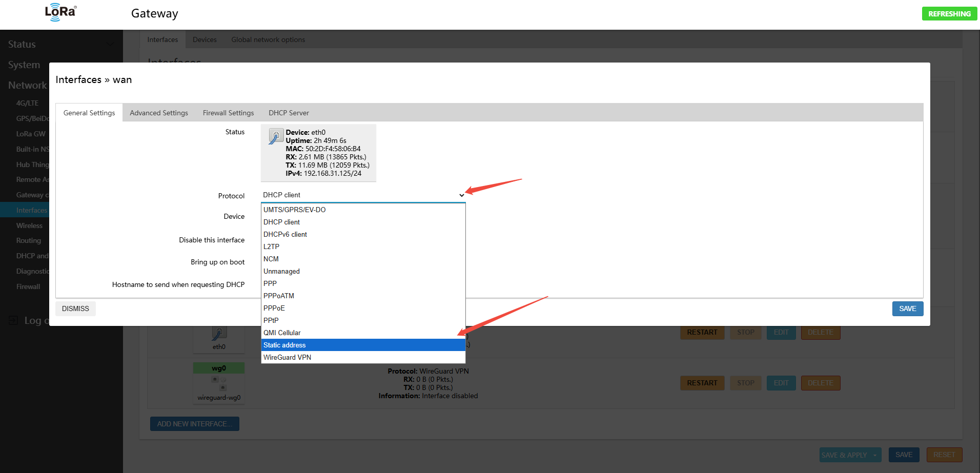Image resolution: width=980 pixels, height=473 pixels.
Task: Click the LoRa logo in the header
Action: pos(60,12)
